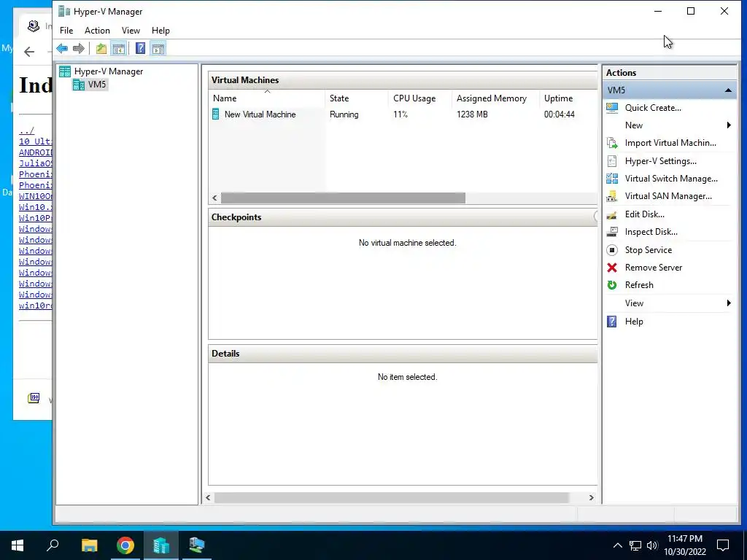Open the notification center icon
Viewport: 747px width, 560px height.
point(723,545)
